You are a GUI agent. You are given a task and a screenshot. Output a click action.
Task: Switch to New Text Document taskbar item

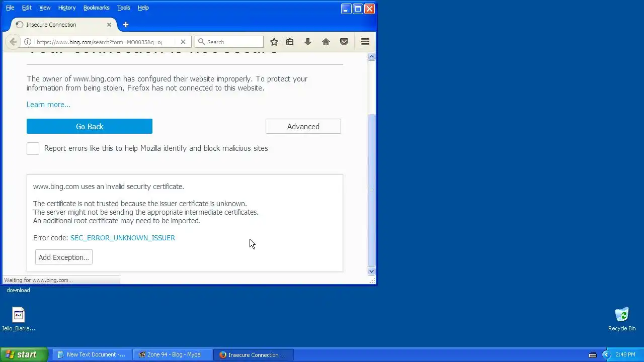(92, 355)
